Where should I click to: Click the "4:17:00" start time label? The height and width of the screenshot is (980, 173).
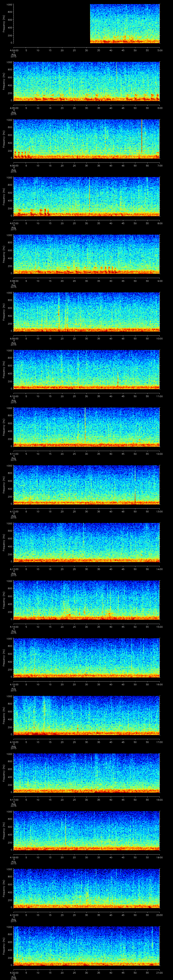[14, 799]
